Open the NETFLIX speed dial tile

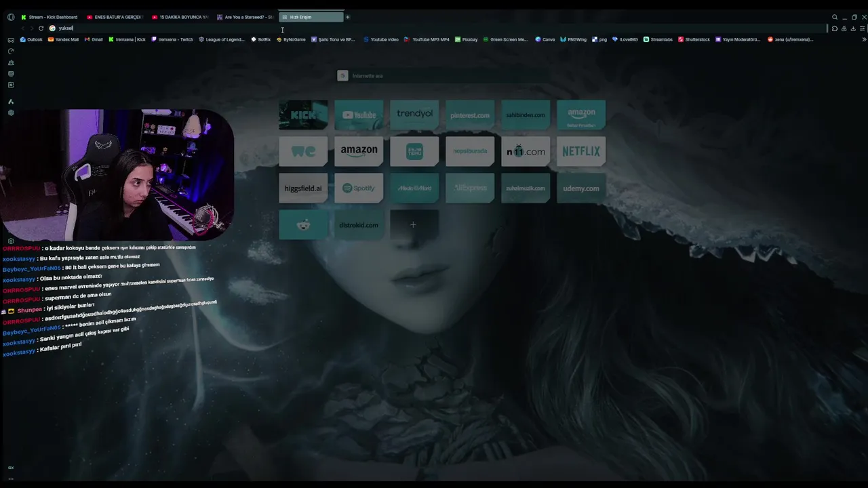coord(581,151)
